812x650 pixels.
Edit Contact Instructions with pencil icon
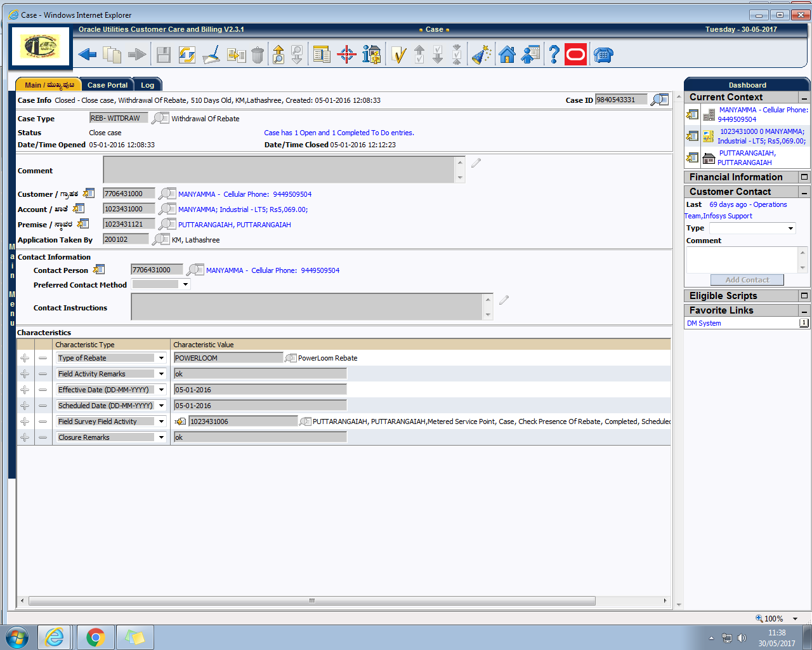[504, 300]
